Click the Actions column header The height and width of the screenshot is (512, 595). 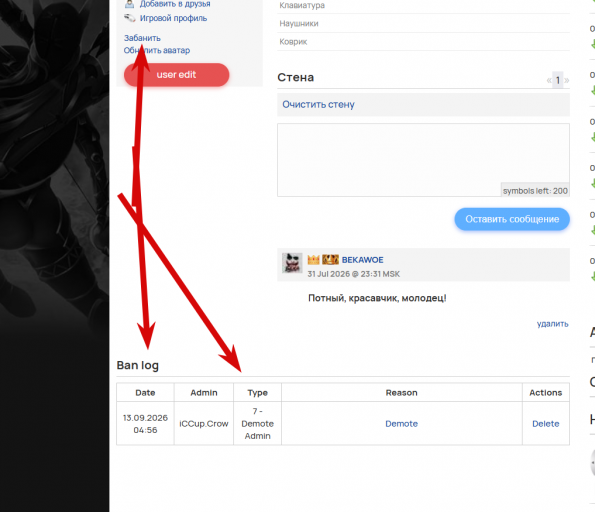546,392
